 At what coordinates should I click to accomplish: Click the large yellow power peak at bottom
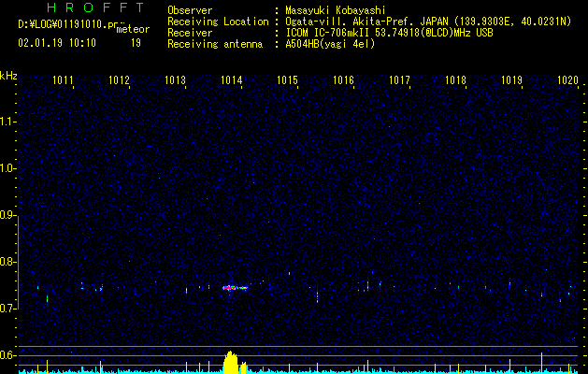231,363
